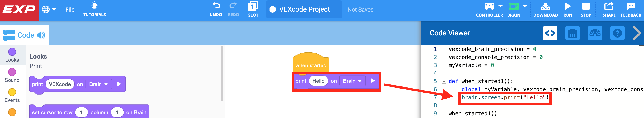Click the Download icon in the toolbar
The width and height of the screenshot is (644, 118).
tap(545, 6)
